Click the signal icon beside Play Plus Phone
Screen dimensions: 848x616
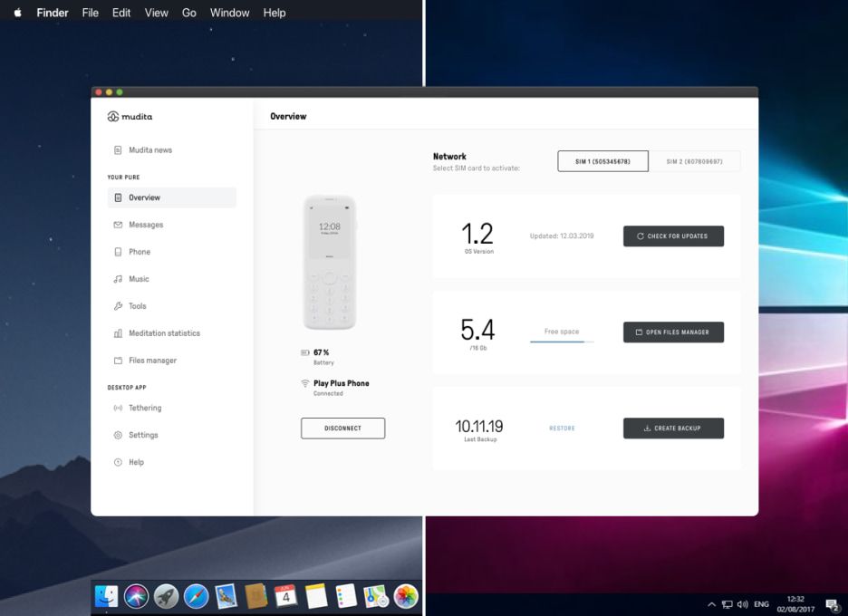[305, 383]
